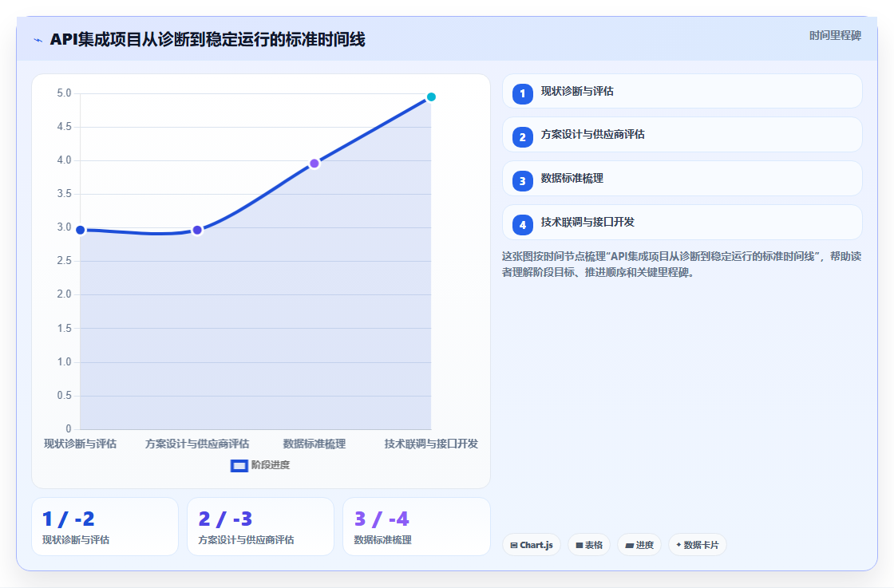Click the 数据卡片 tag
Screen dimensions: 894x588
(698, 545)
